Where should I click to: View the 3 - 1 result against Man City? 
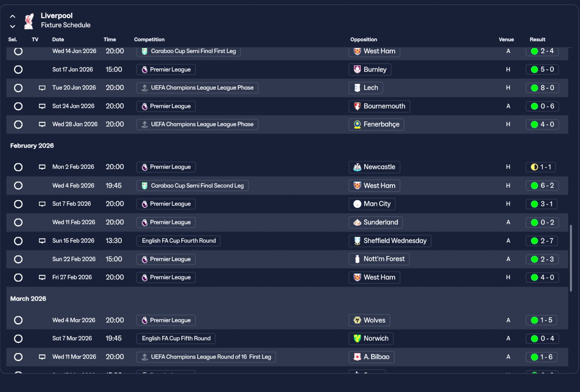(x=541, y=204)
